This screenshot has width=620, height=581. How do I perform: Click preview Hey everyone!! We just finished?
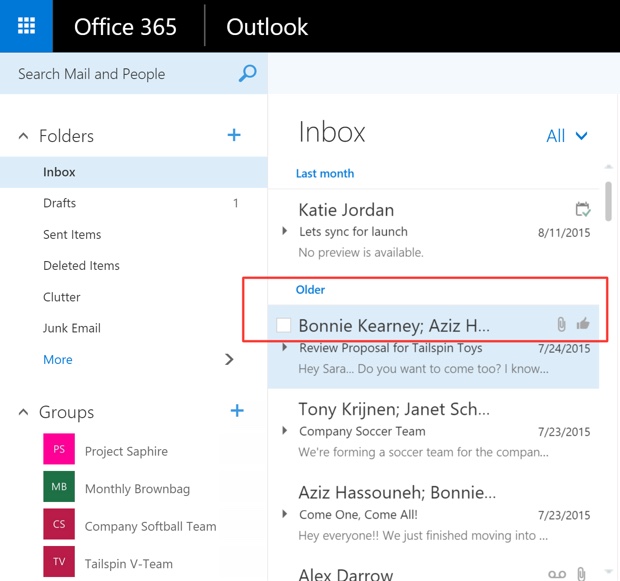coord(423,536)
